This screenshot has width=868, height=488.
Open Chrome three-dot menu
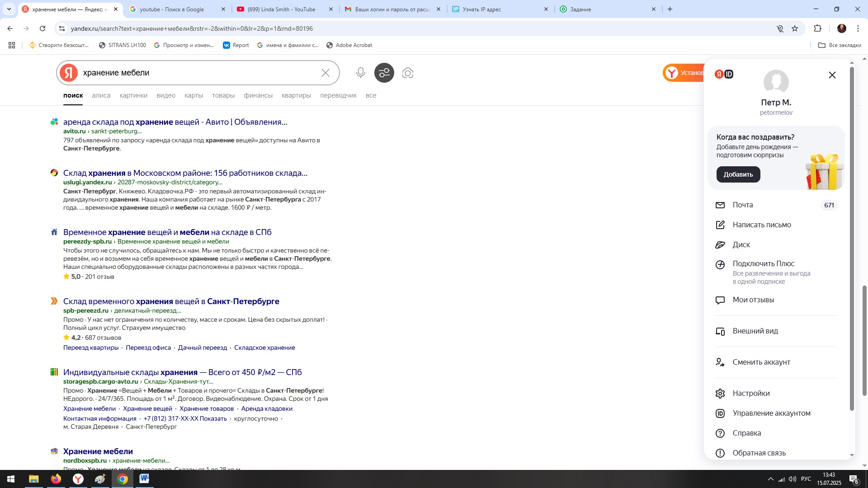(x=858, y=28)
